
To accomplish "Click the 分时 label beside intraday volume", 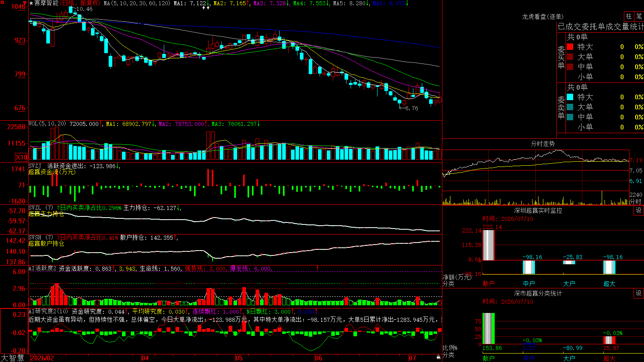I will coord(636,202).
